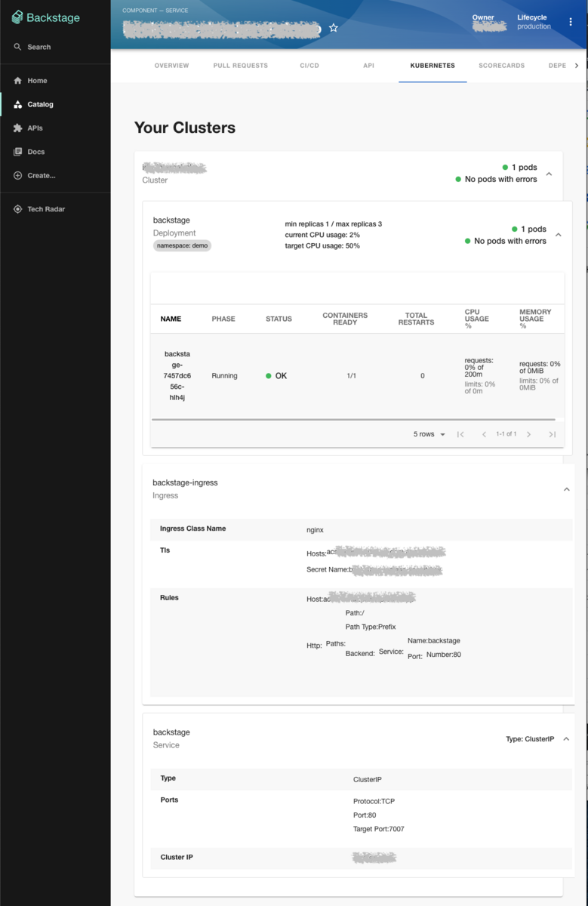The height and width of the screenshot is (906, 588).
Task: Switch to the CI/CD tab
Action: coord(309,66)
